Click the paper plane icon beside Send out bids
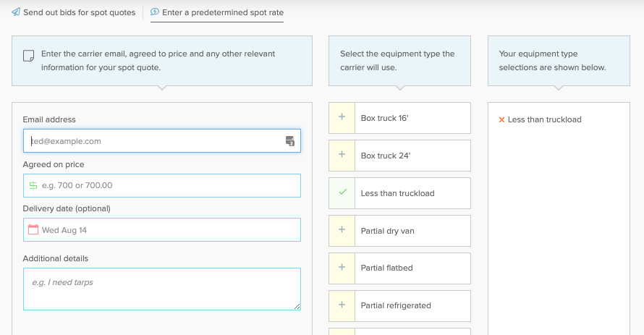Image resolution: width=644 pixels, height=335 pixels. (16, 12)
